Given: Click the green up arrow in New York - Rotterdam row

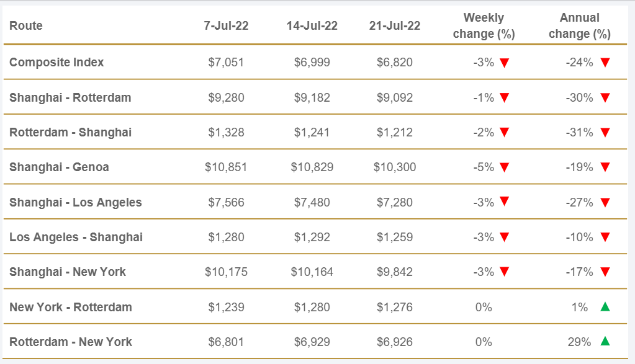Looking at the screenshot, I should (x=605, y=306).
